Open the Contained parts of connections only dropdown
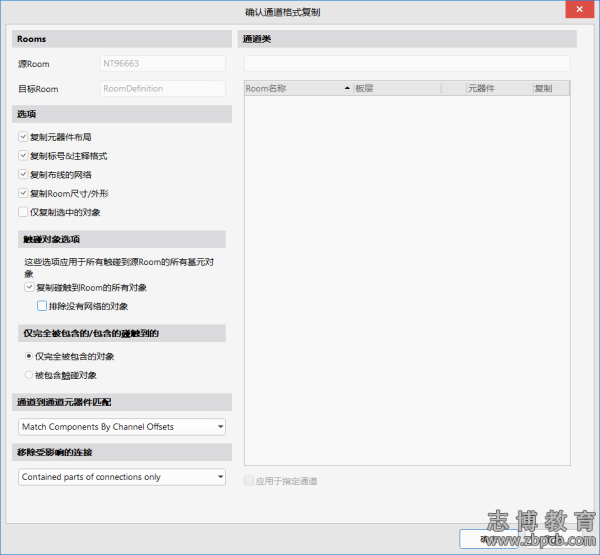This screenshot has width=600, height=555. pyautogui.click(x=122, y=477)
